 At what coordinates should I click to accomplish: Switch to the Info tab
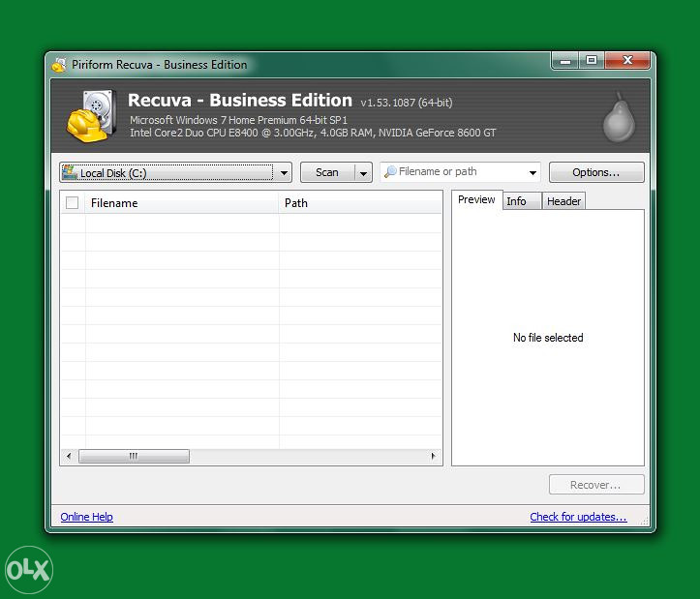[522, 201]
